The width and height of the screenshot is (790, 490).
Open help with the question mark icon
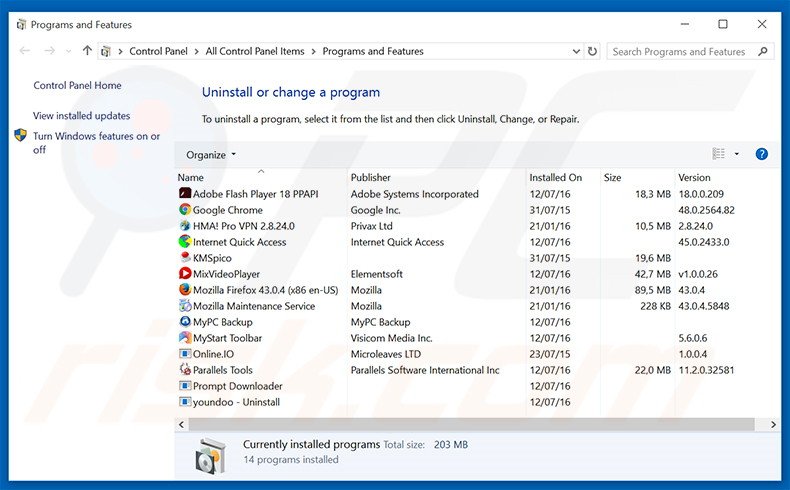(x=761, y=154)
